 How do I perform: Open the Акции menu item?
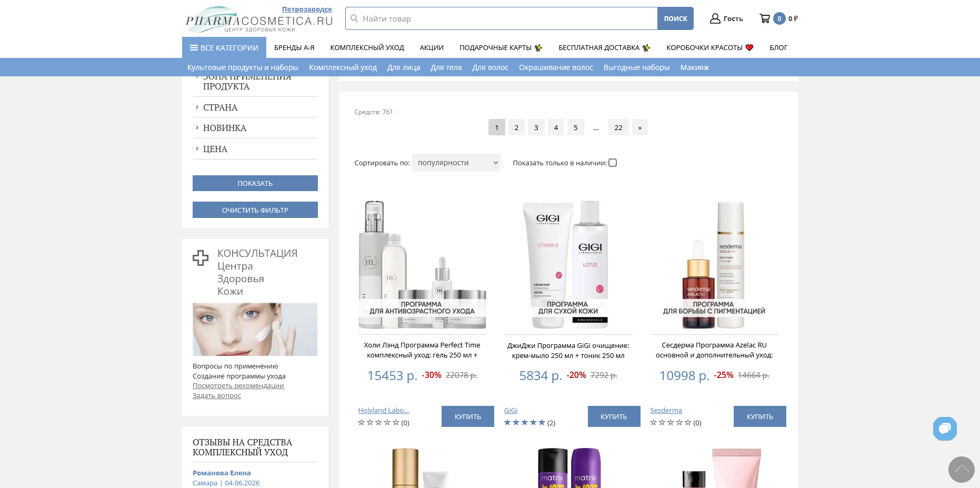(432, 47)
